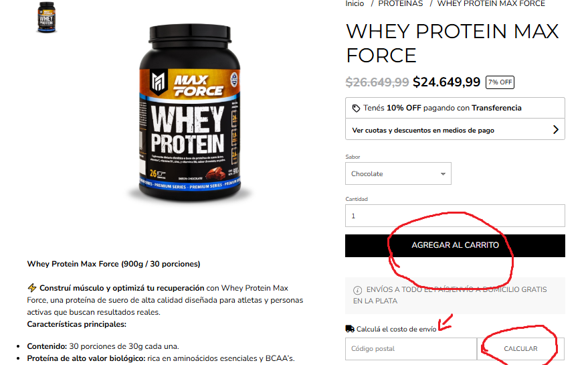The width and height of the screenshot is (588, 365).
Task: Click the CALCULAR shipping button
Action: (x=520, y=348)
